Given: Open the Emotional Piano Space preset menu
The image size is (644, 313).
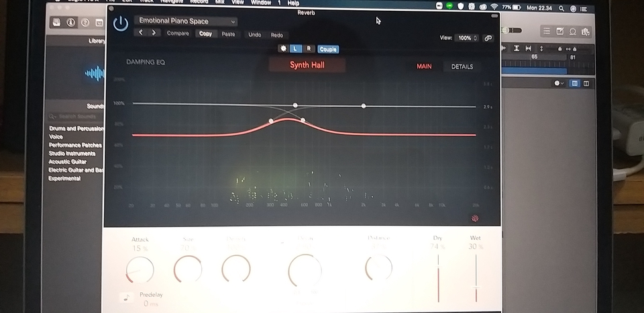Looking at the screenshot, I should tap(185, 21).
